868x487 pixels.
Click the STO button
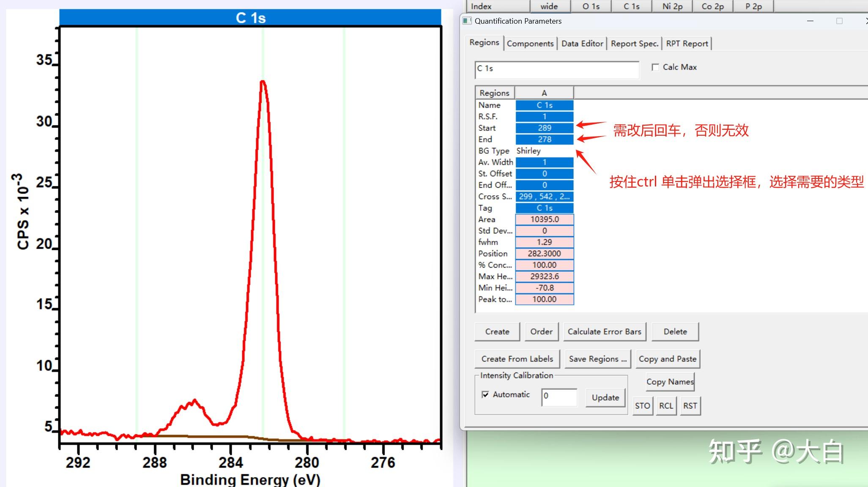[642, 406]
